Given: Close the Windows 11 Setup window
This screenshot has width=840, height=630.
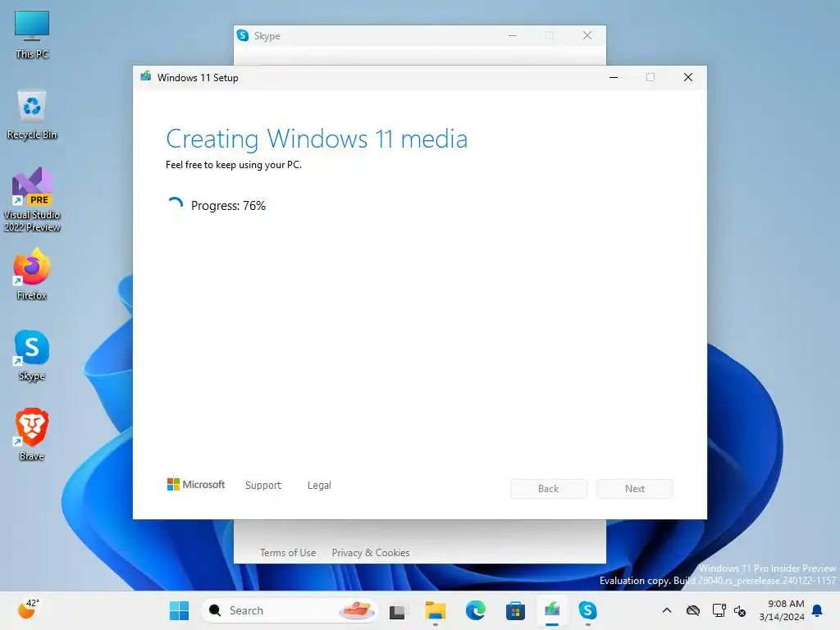Looking at the screenshot, I should pyautogui.click(x=688, y=77).
